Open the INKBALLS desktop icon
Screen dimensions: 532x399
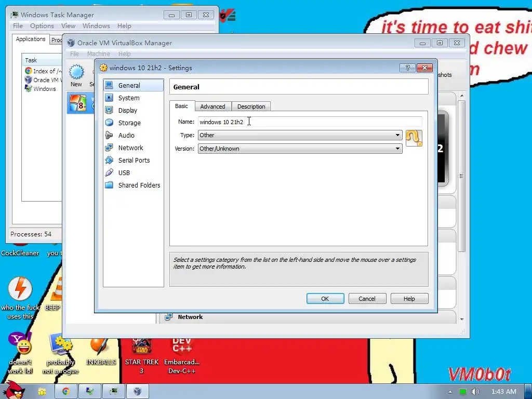point(101,353)
